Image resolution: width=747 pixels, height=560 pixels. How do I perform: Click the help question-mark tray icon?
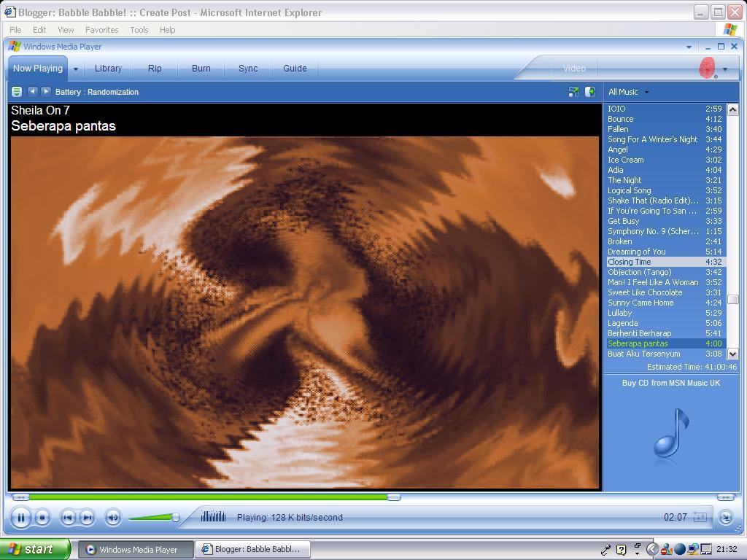click(x=622, y=550)
